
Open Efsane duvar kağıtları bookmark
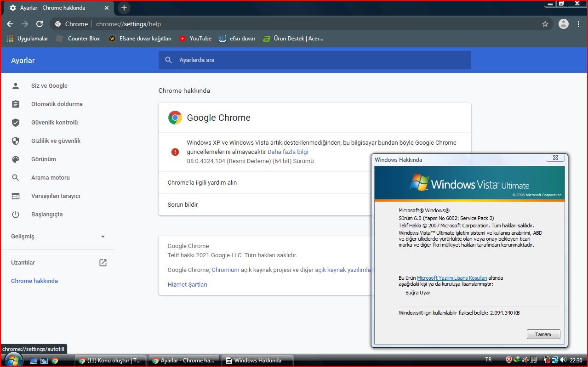point(140,39)
